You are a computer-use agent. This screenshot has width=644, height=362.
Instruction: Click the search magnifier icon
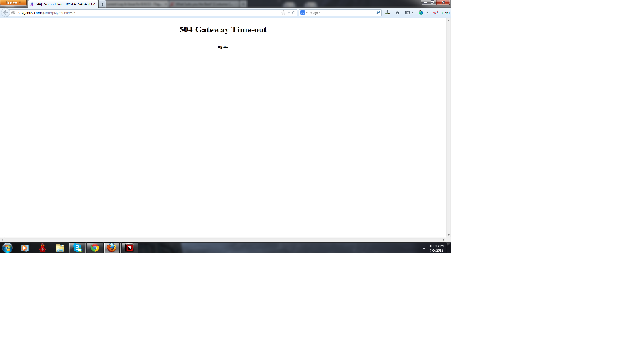coord(378,13)
